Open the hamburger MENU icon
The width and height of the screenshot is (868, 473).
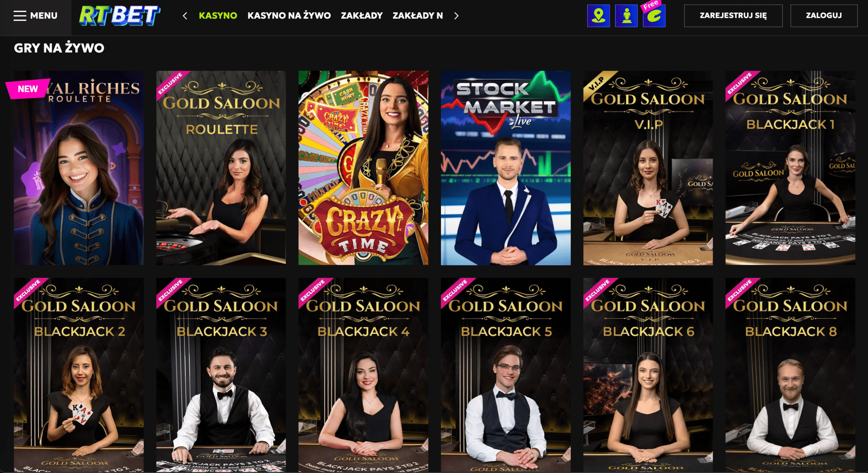point(20,16)
